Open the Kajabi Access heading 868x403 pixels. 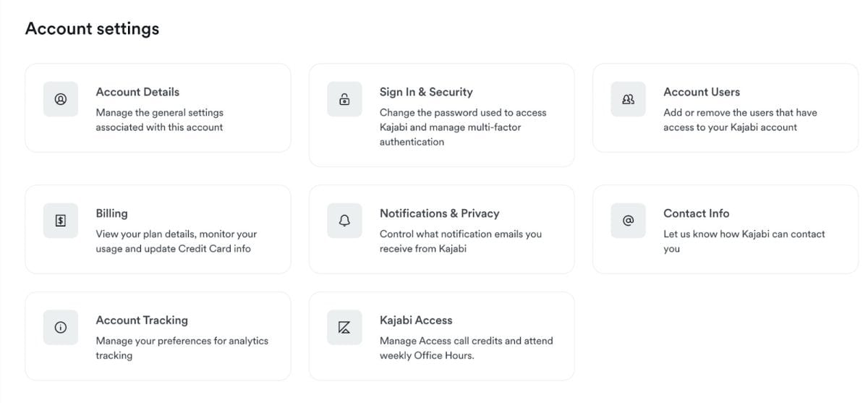pos(416,320)
